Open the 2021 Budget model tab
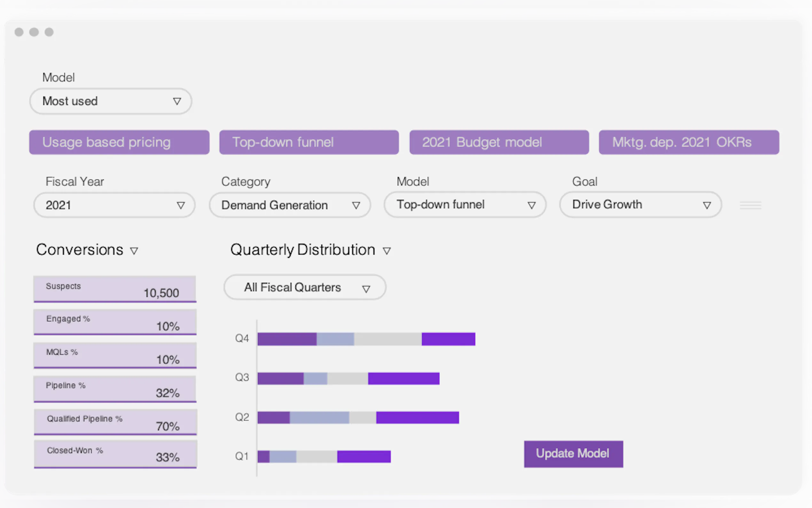The width and height of the screenshot is (812, 508). click(x=499, y=142)
